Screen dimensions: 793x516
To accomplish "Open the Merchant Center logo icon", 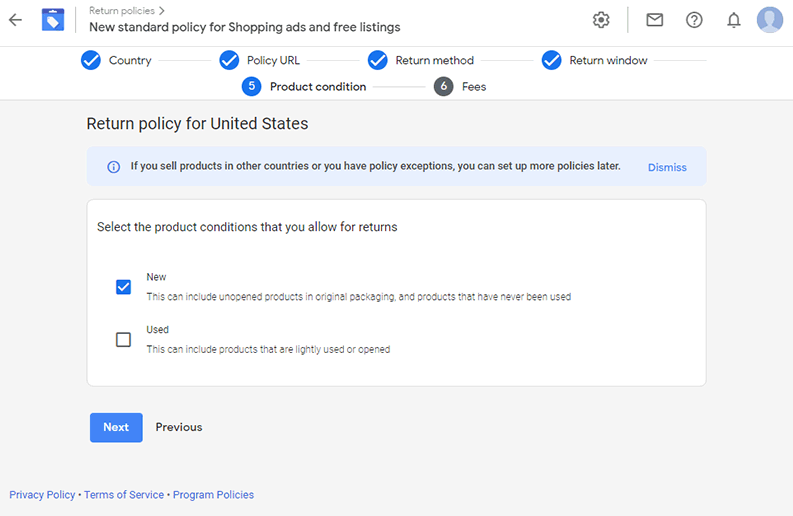I will pos(53,20).
